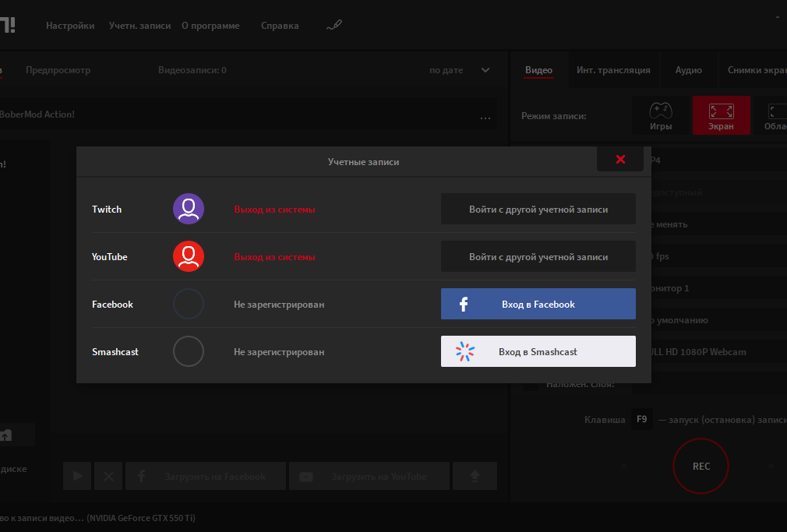Click the Вход в Facebook button
This screenshot has width=787, height=532.
(538, 304)
